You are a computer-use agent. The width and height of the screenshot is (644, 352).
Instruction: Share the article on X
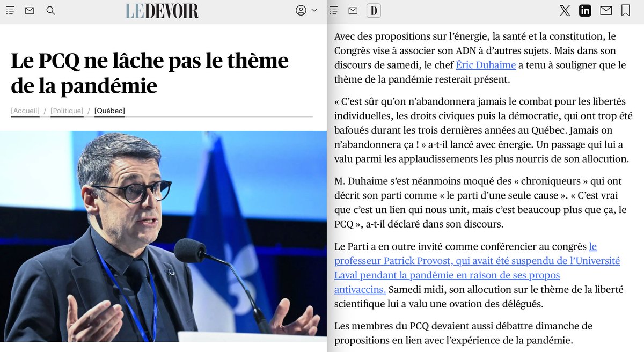coord(565,10)
